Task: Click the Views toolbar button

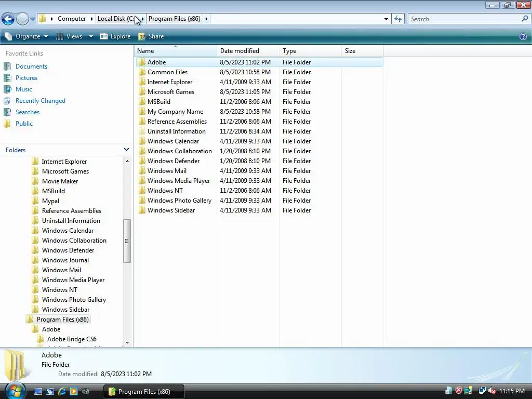Action: click(x=70, y=36)
